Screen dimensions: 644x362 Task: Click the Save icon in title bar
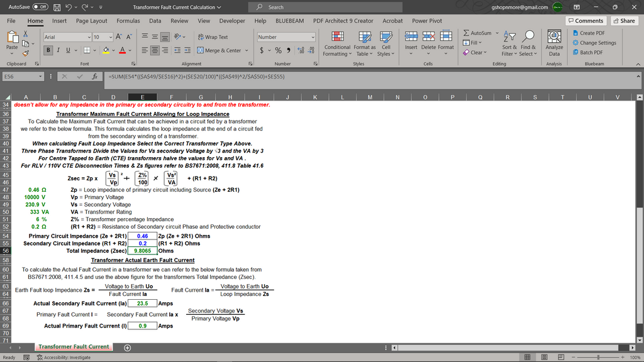(x=57, y=8)
